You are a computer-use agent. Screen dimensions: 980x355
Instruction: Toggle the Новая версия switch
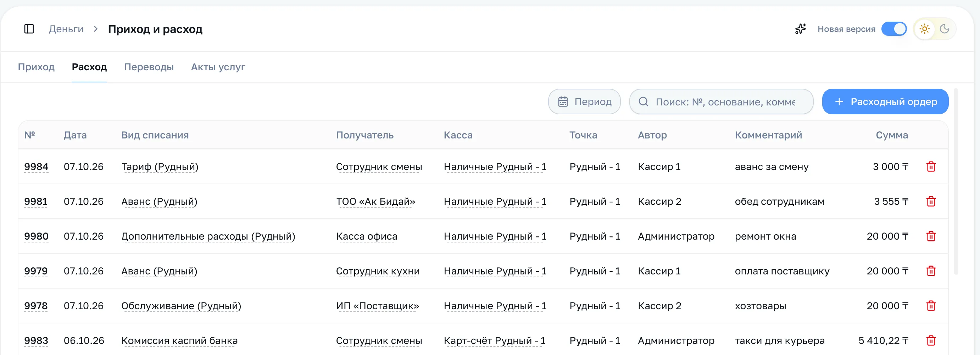pyautogui.click(x=893, y=29)
